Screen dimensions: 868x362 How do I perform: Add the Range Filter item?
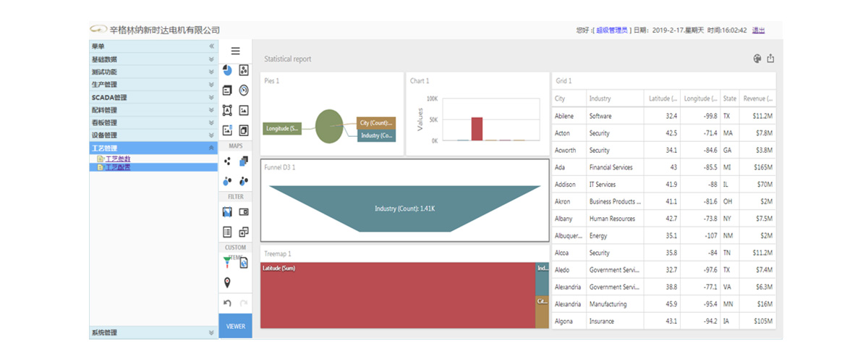click(227, 212)
